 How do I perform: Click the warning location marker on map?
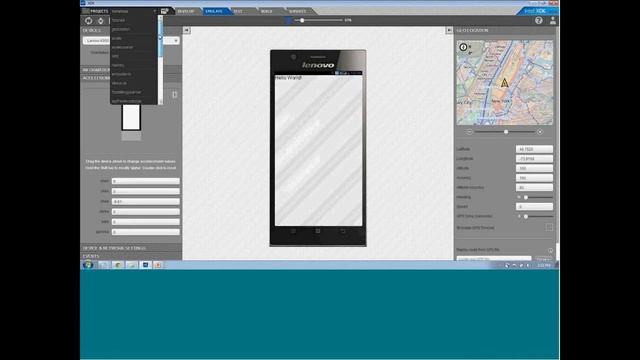(x=504, y=83)
